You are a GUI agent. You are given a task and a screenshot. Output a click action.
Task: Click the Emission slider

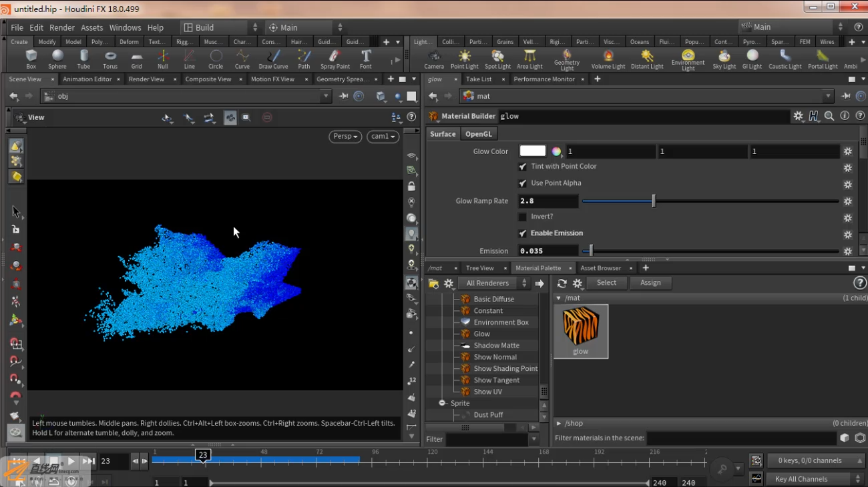(x=710, y=251)
